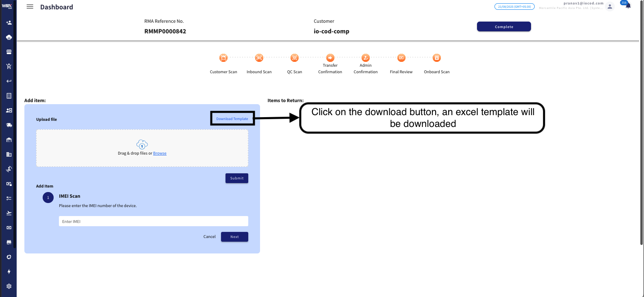
Task: Click the Browse link to select files
Action: tap(160, 153)
